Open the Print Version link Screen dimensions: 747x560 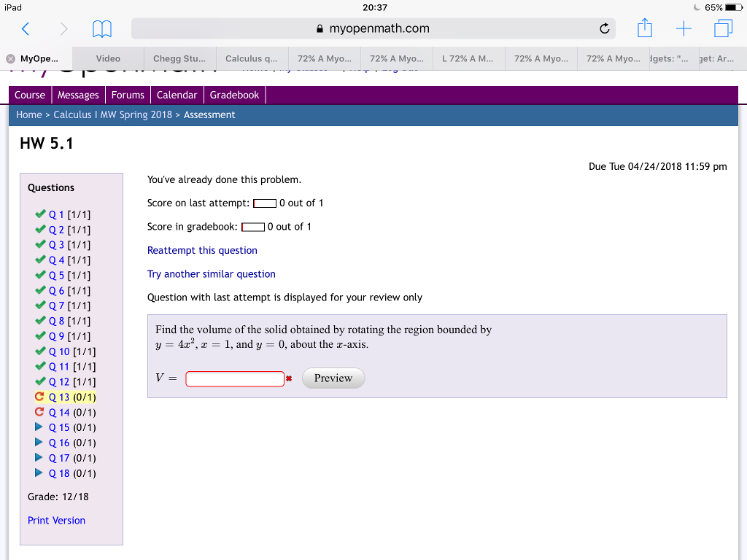[x=56, y=520]
